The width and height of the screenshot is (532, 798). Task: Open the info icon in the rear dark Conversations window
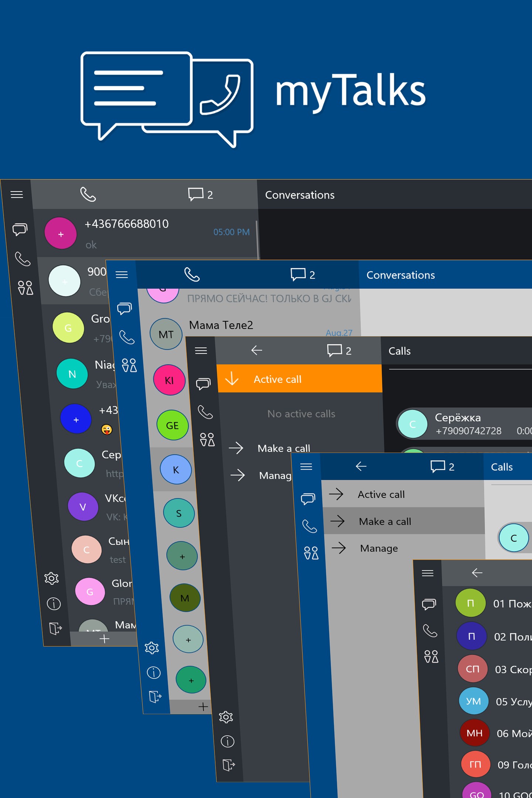coord(54,604)
